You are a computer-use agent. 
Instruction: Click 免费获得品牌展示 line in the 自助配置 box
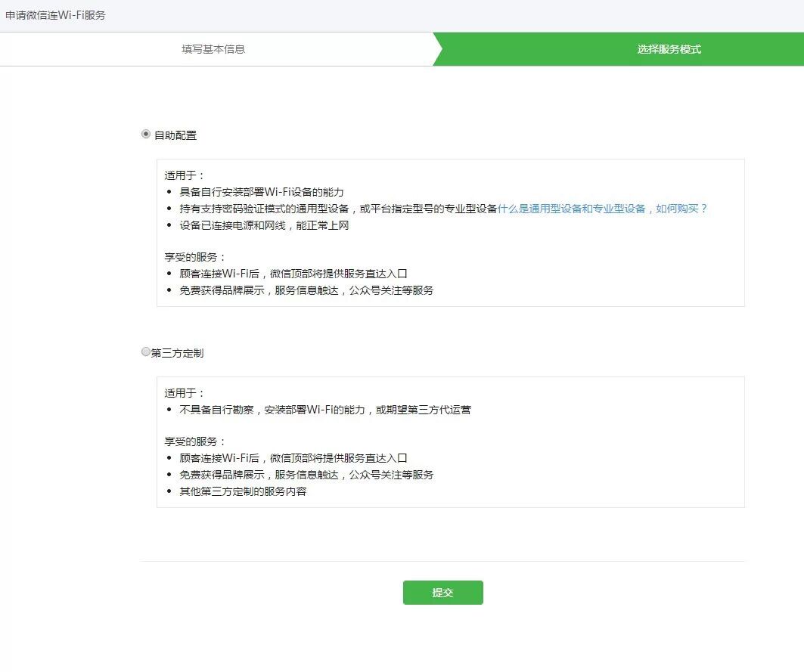point(306,290)
